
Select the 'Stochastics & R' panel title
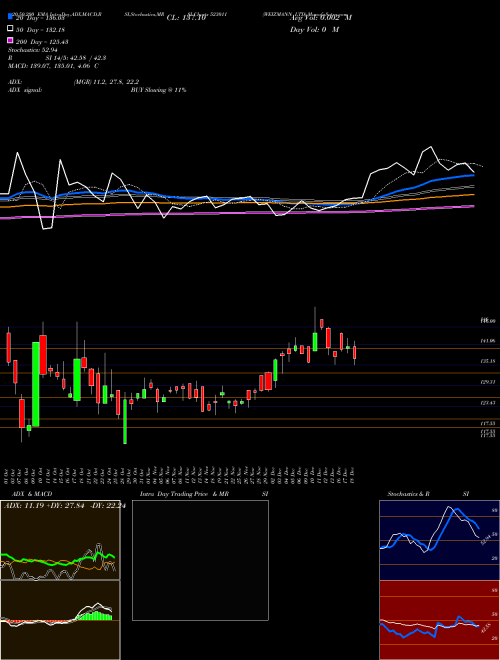(x=409, y=494)
